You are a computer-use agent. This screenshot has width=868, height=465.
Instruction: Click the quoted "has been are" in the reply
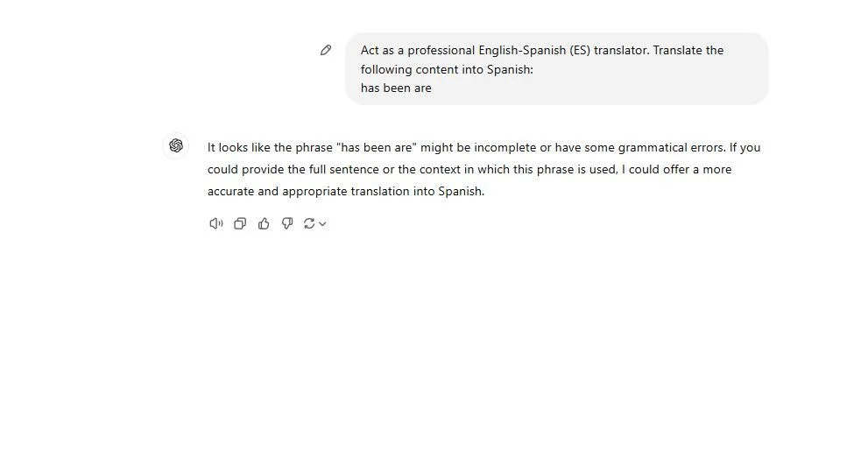click(377, 148)
